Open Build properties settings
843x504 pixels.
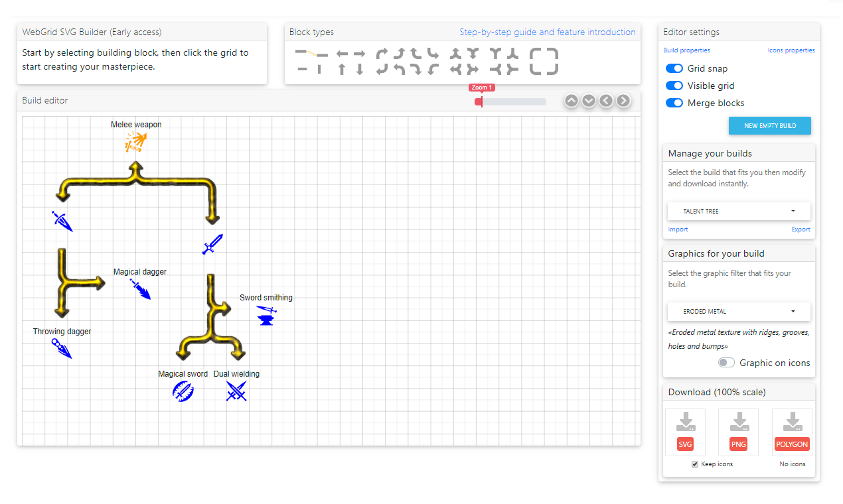(686, 50)
